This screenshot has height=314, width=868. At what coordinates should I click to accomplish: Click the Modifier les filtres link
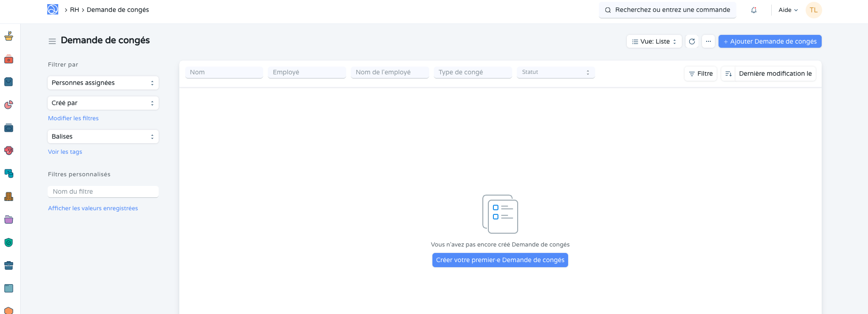73,118
